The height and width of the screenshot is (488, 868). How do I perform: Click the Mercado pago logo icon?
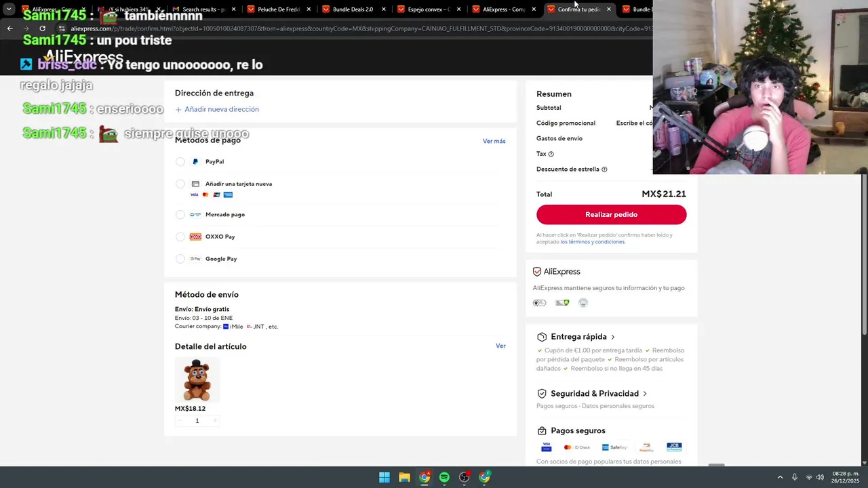tap(195, 214)
